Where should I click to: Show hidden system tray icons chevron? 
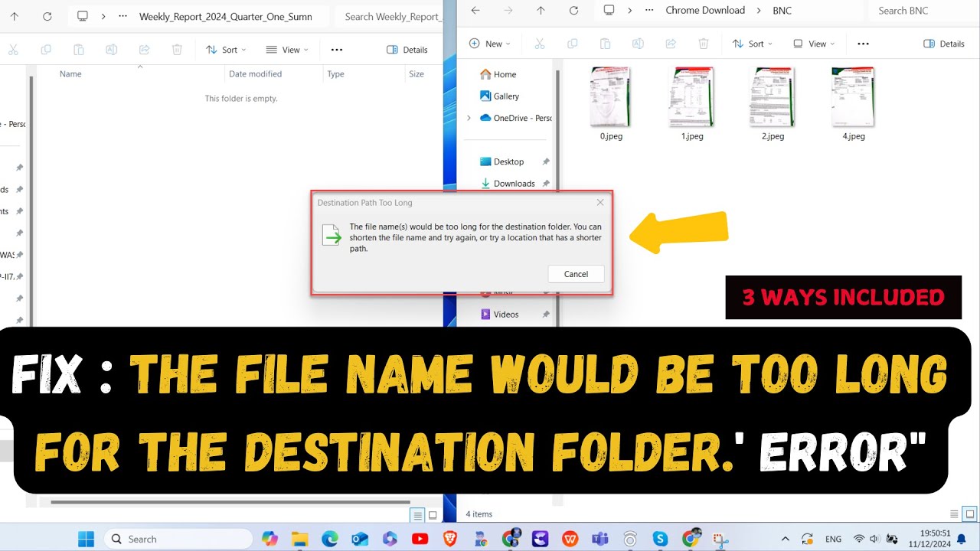click(x=785, y=539)
